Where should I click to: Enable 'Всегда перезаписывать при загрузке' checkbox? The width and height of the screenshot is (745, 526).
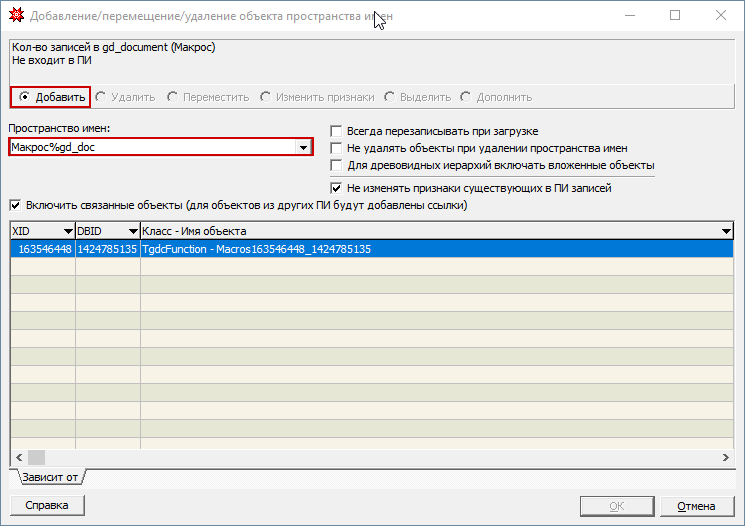337,131
